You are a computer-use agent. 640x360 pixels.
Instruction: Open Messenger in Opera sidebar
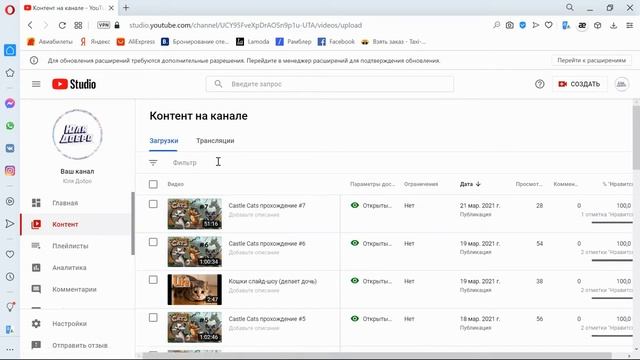coord(10,103)
